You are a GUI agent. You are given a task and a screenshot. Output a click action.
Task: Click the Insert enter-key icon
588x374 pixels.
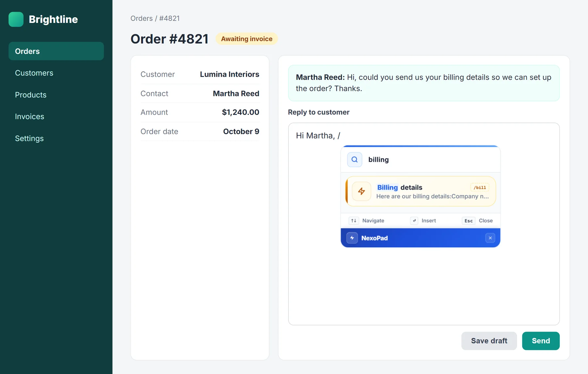[414, 221]
